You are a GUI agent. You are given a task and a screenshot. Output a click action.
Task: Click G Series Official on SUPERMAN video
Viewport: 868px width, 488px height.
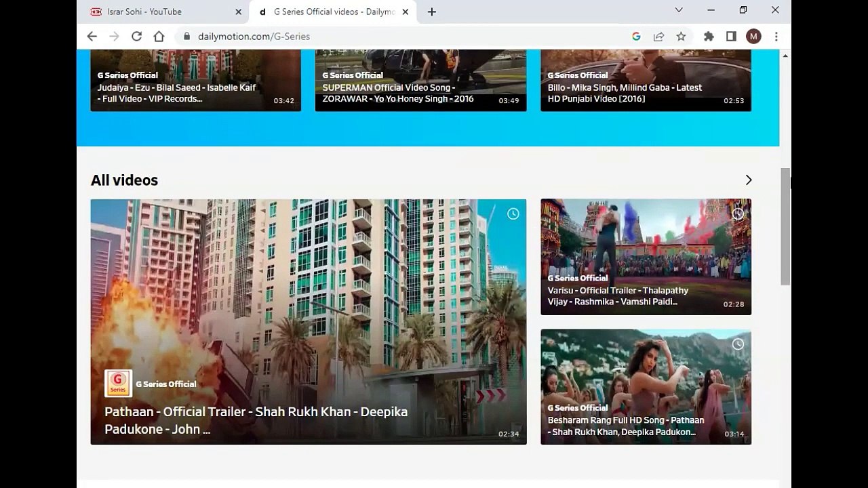point(353,75)
